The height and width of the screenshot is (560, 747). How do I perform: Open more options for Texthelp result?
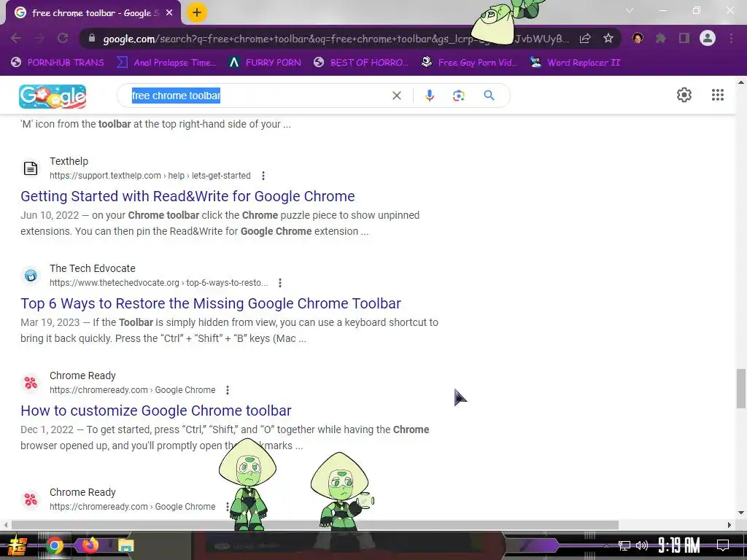(263, 176)
